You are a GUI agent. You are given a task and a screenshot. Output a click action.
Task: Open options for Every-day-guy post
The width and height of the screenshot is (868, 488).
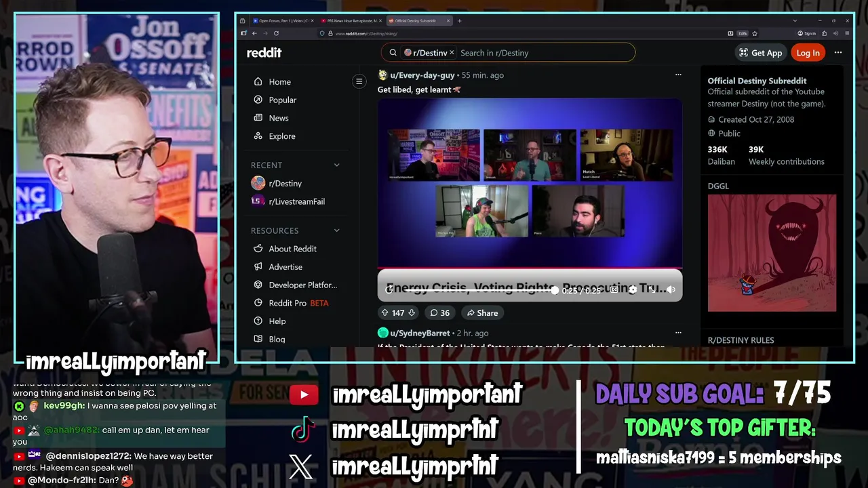[x=677, y=75]
